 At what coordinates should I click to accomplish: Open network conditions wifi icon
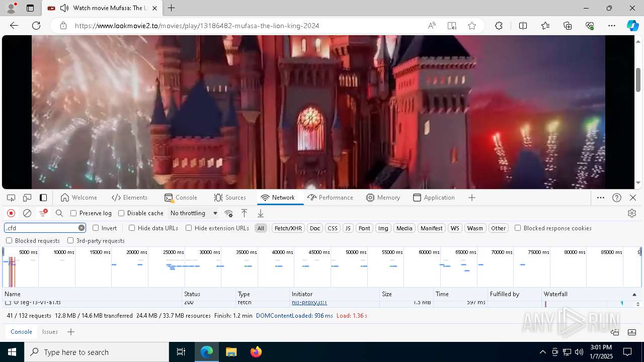[228, 213]
